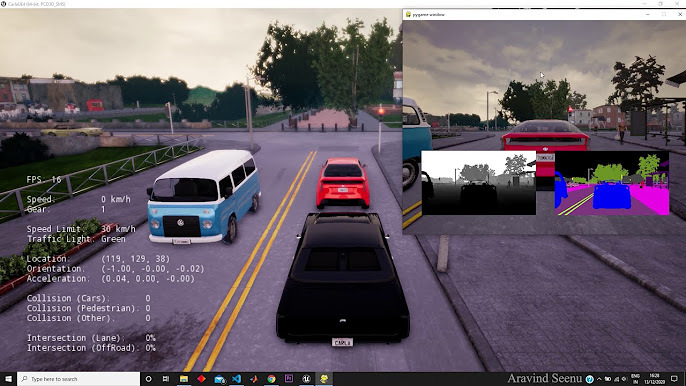
Task: Close the CarlaUE4 window
Action: pos(678,4)
